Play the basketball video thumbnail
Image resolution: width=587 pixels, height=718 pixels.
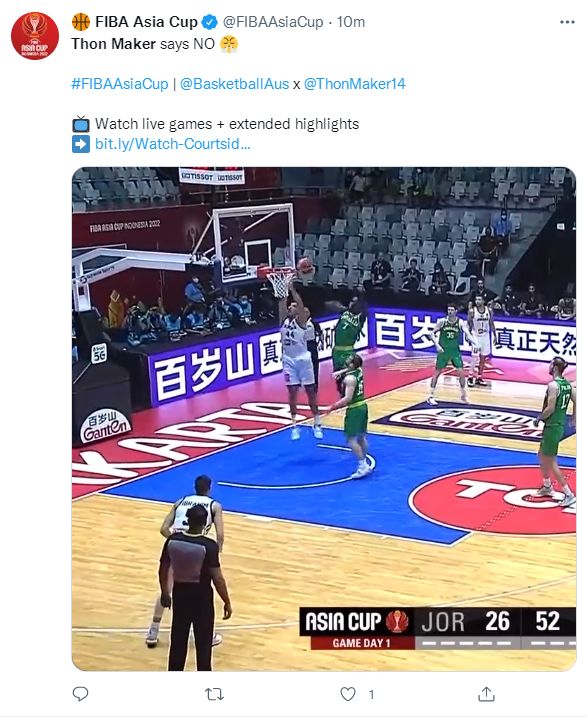click(x=324, y=419)
